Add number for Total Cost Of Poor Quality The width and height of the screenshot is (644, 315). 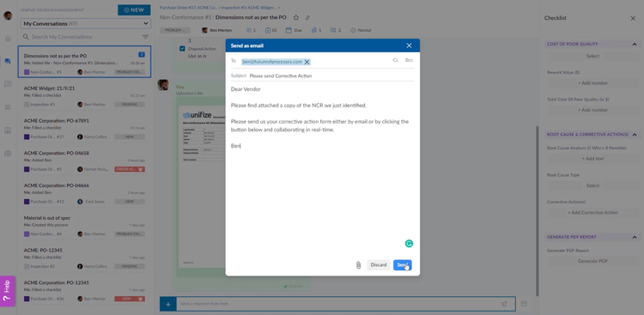592,110
